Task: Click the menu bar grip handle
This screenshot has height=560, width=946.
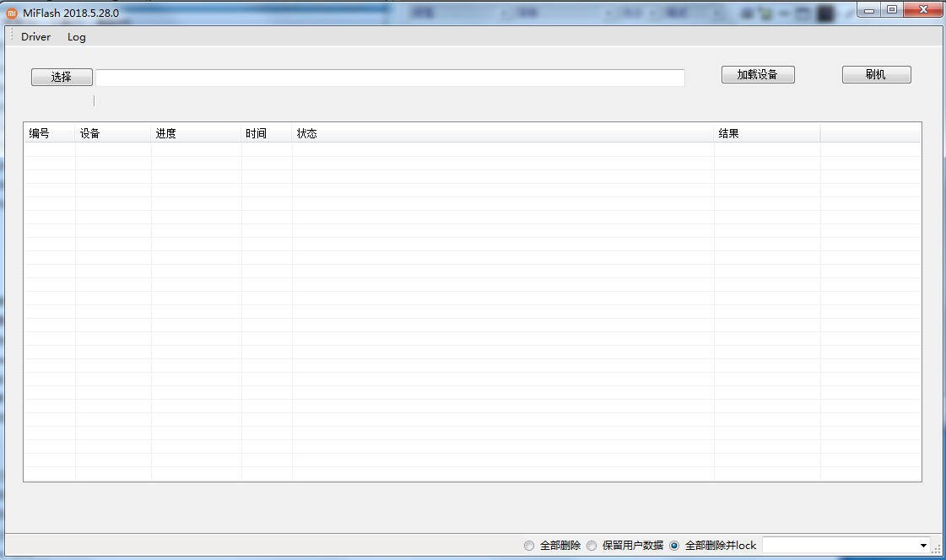Action: pos(12,35)
